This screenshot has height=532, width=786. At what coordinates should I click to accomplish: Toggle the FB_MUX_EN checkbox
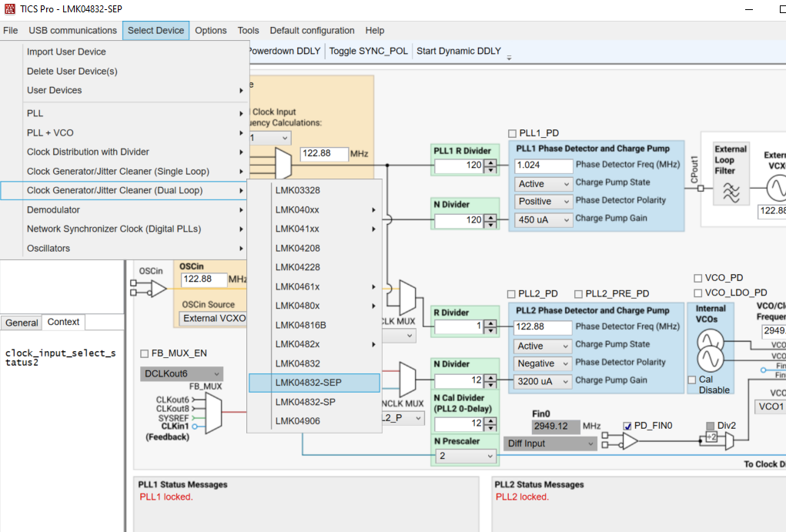point(145,353)
